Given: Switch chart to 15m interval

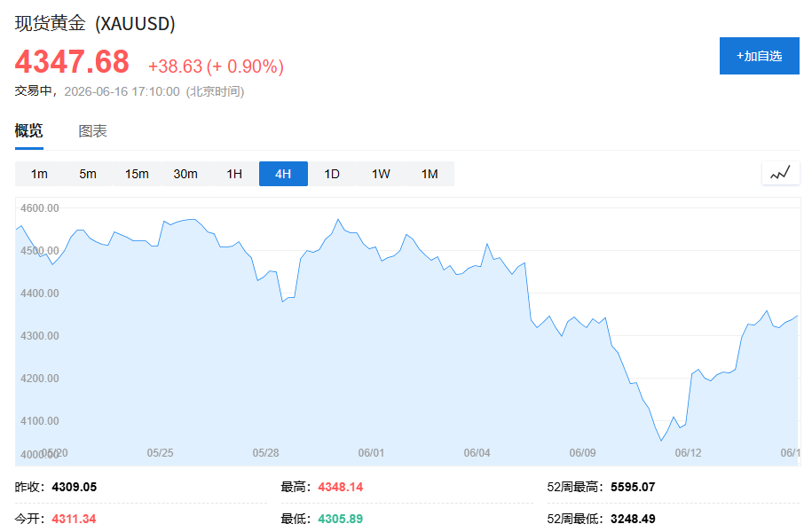Looking at the screenshot, I should [137, 174].
